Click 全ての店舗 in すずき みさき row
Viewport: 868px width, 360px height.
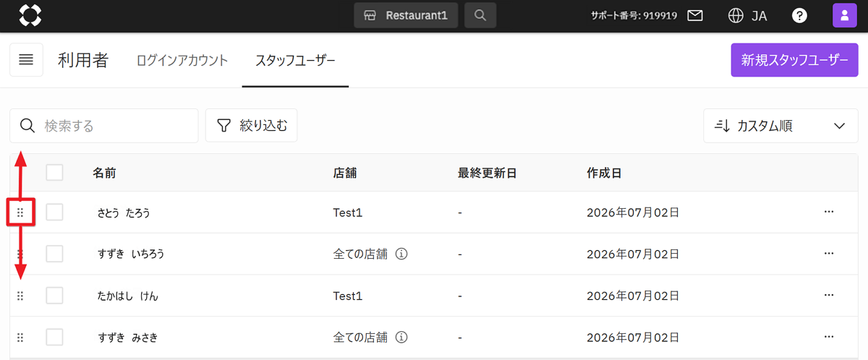pyautogui.click(x=360, y=337)
